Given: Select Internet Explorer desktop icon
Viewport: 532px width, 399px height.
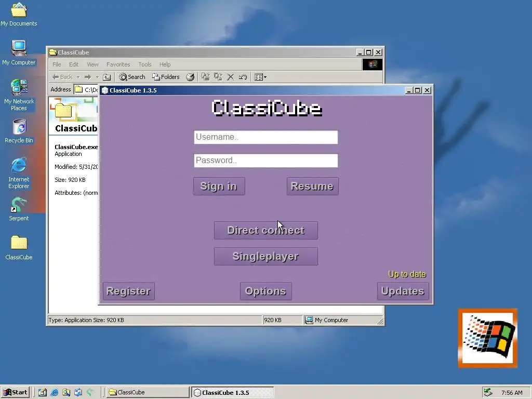Looking at the screenshot, I should (19, 173).
